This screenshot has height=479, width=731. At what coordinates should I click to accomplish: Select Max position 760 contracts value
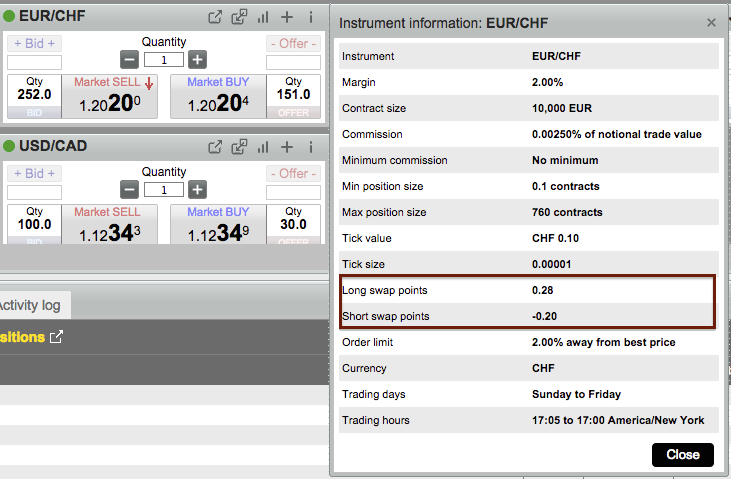(x=567, y=212)
